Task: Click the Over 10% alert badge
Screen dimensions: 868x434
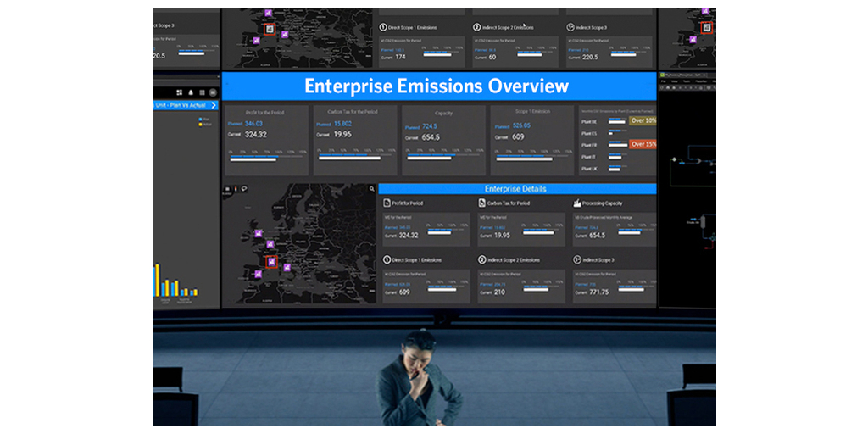Action: point(643,120)
